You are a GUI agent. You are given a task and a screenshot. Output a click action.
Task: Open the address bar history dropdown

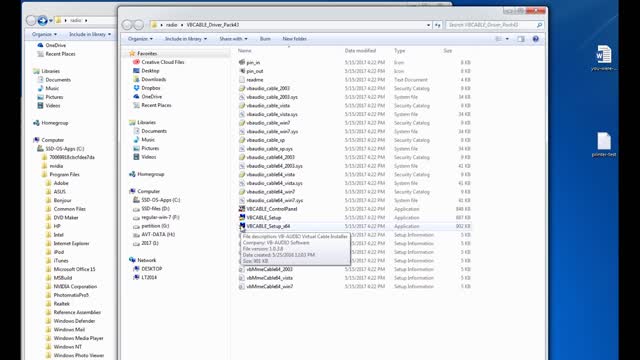pos(428,25)
